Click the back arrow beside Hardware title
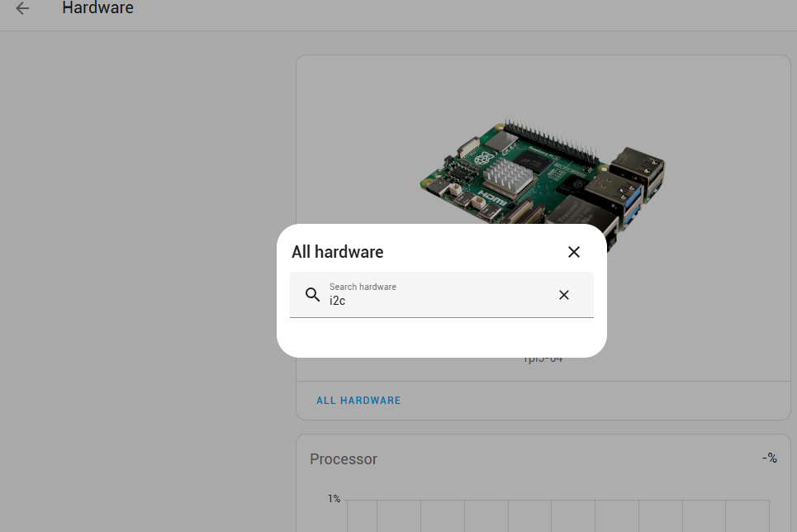Image resolution: width=797 pixels, height=532 pixels. [22, 8]
